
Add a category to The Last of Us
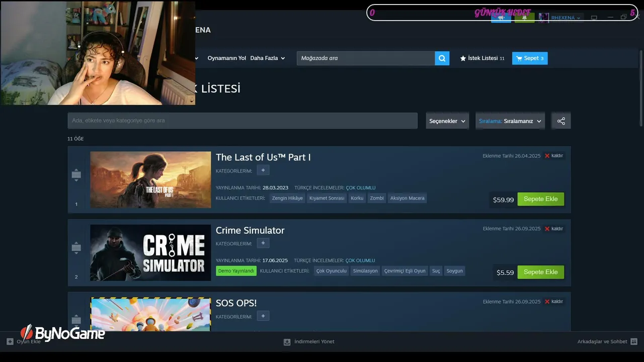coord(263,170)
